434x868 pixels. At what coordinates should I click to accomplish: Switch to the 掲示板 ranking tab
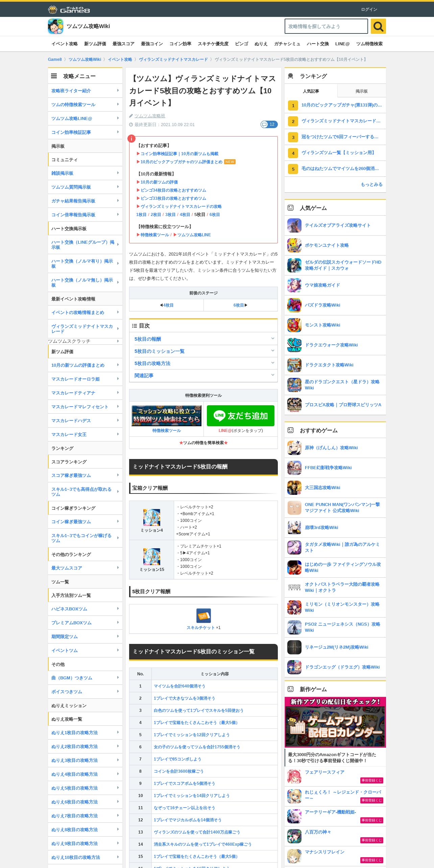coord(362,91)
